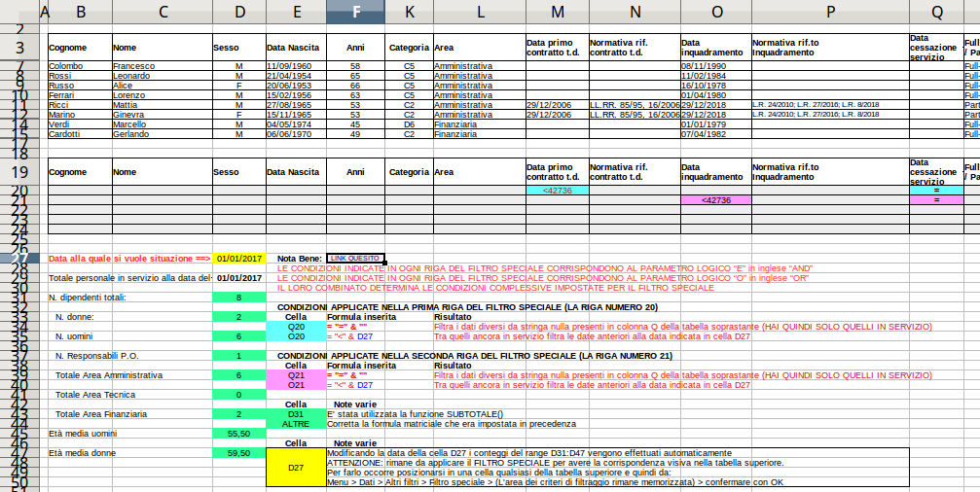Click the column A header
This screenshot has width=980, height=492.
[x=42, y=11]
